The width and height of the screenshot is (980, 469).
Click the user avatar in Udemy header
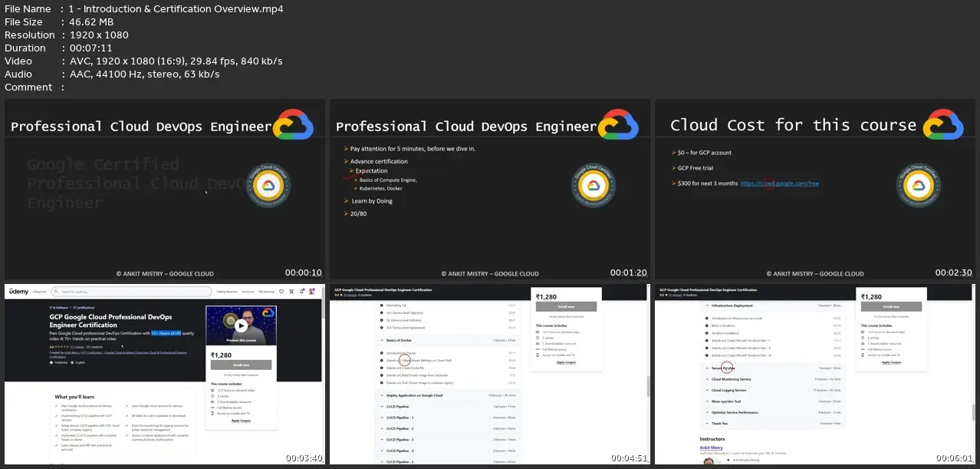(x=311, y=291)
